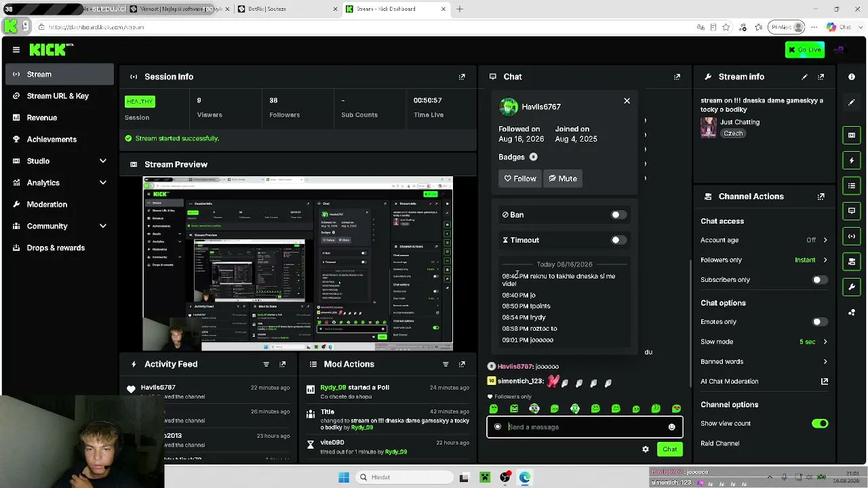
Task: Add page to favorites with the star icon
Action: 726,27
